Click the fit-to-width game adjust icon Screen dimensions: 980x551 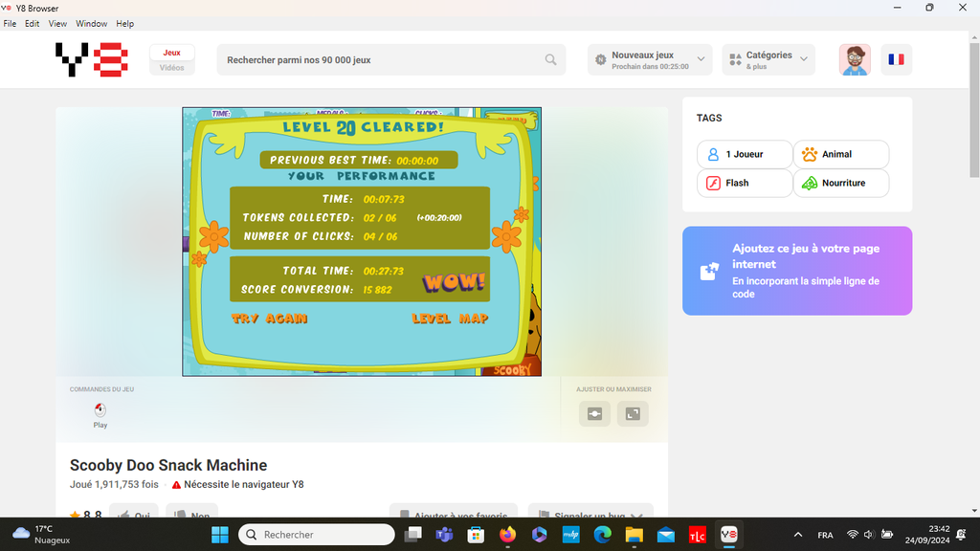(x=594, y=413)
